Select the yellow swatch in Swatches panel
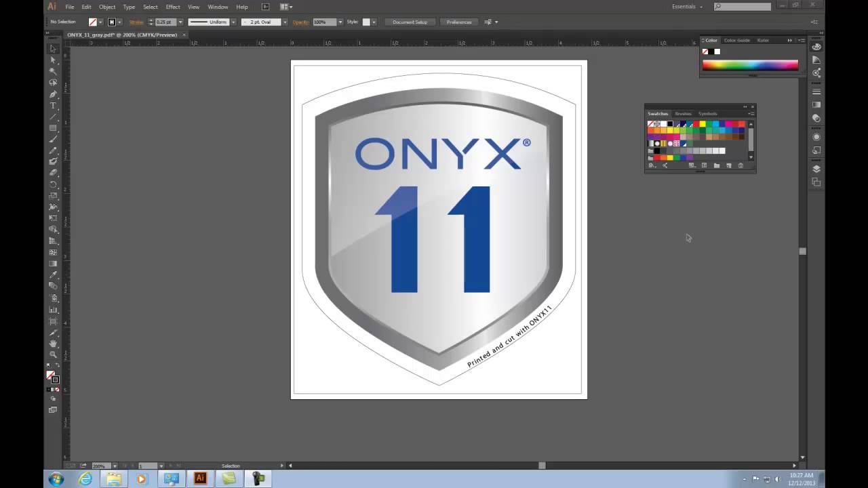 click(x=703, y=123)
